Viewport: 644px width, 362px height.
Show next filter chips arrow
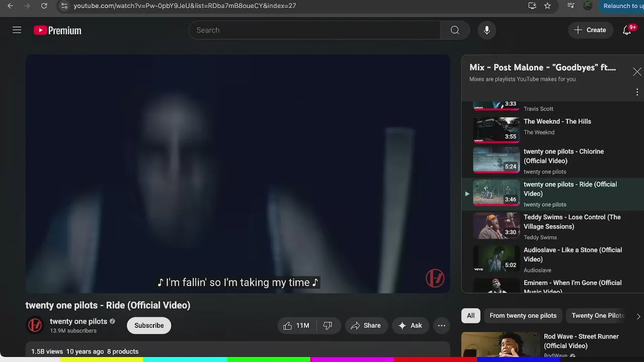pos(638,316)
